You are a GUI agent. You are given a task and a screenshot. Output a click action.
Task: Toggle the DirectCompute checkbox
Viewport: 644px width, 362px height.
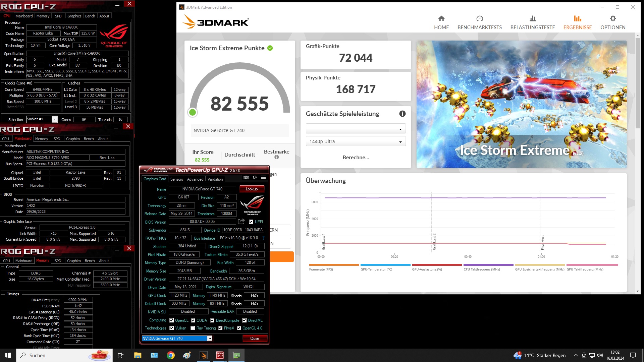coord(212,320)
